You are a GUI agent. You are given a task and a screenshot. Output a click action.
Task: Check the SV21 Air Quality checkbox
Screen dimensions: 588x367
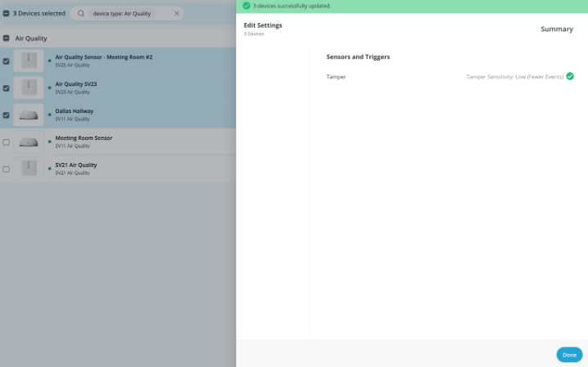pos(7,169)
